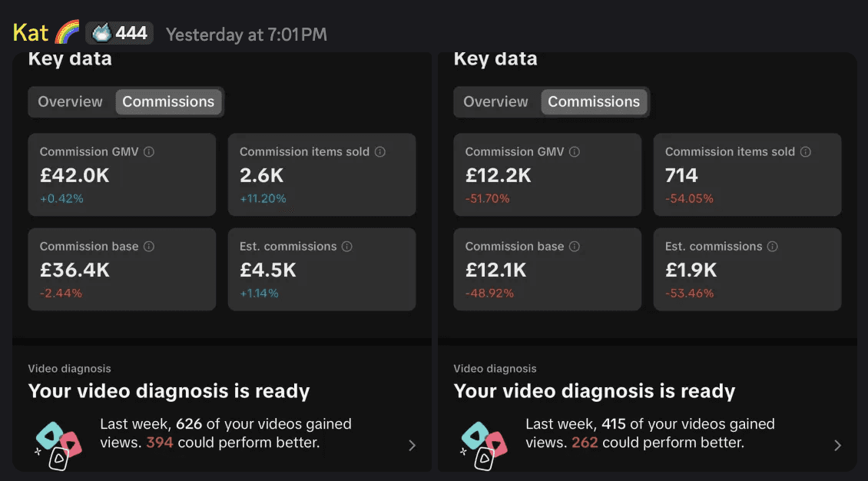Click info icon beside right Commission base
868x481 pixels.
tap(575, 247)
